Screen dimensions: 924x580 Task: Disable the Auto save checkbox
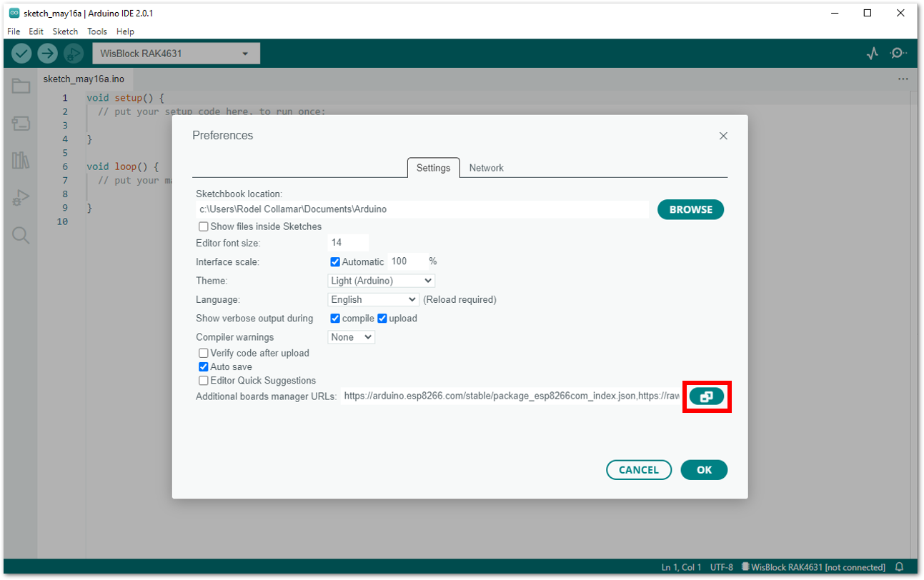(204, 366)
